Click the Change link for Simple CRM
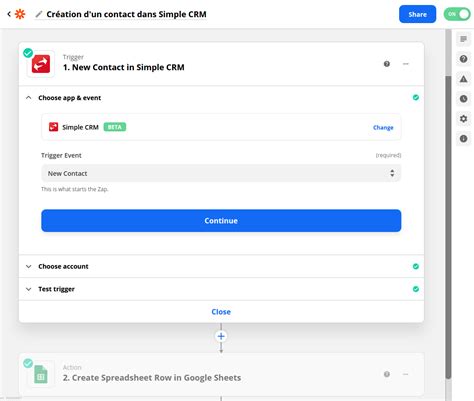Viewport: 474px width, 401px height. 383,127
